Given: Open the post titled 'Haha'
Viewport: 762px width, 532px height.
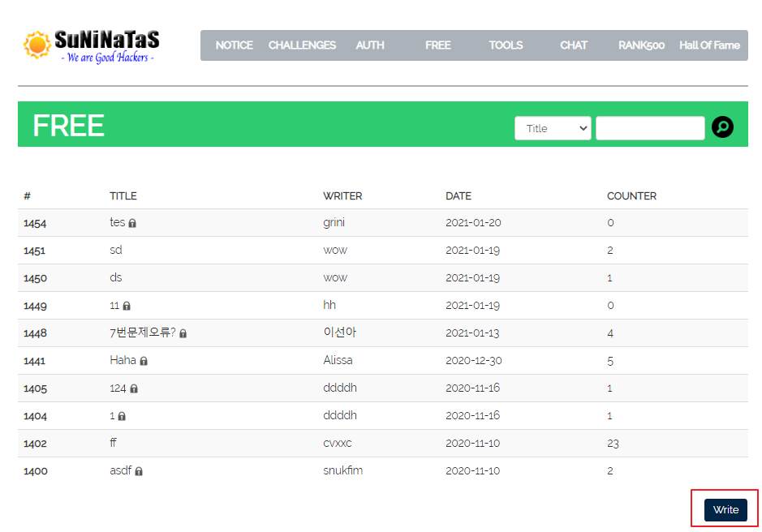Looking at the screenshot, I should (123, 361).
